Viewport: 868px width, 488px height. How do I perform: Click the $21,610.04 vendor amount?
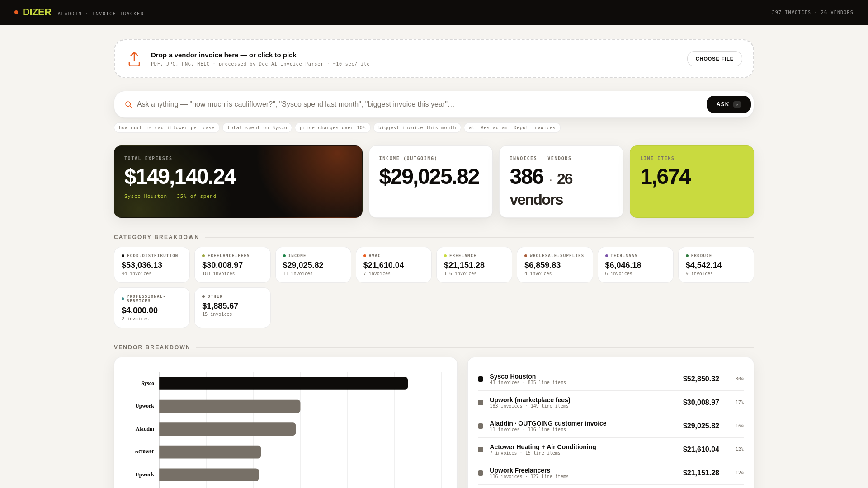pos(701,450)
